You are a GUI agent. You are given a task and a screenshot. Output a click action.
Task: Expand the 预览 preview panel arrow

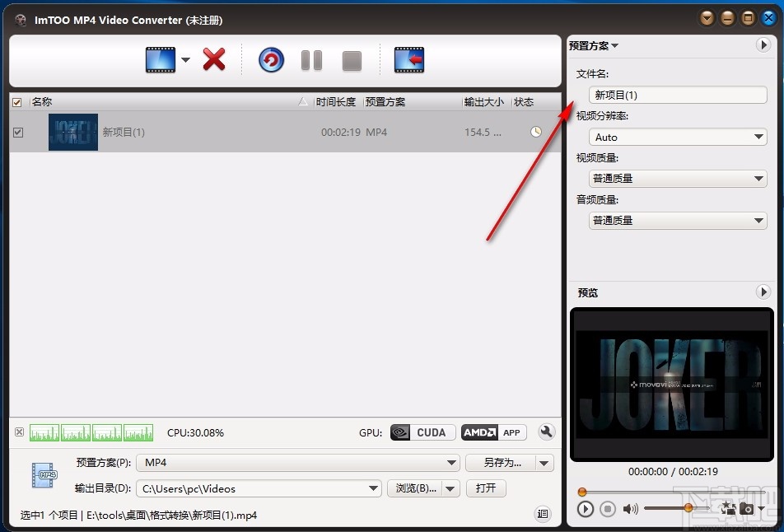pyautogui.click(x=764, y=292)
